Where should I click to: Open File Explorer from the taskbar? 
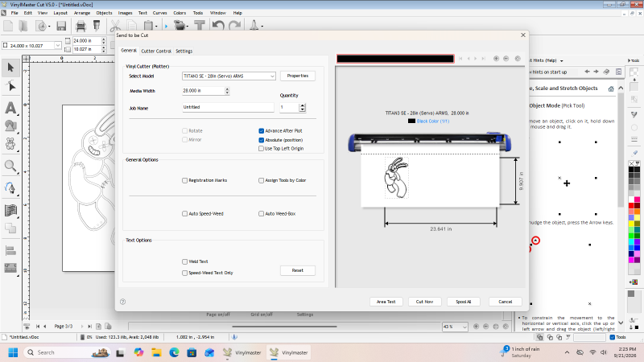(x=156, y=352)
